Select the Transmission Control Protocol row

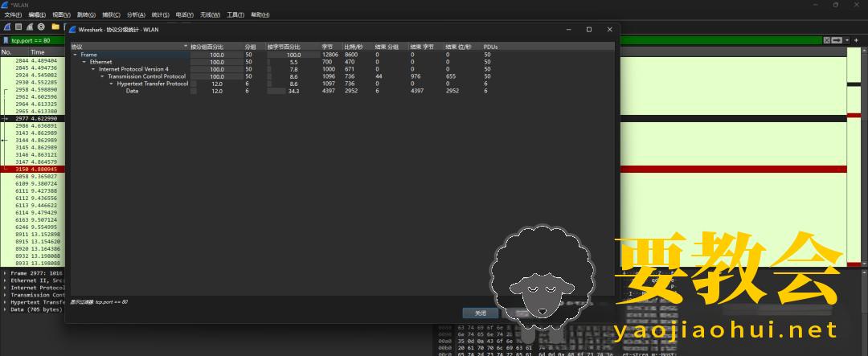pyautogui.click(x=342, y=76)
